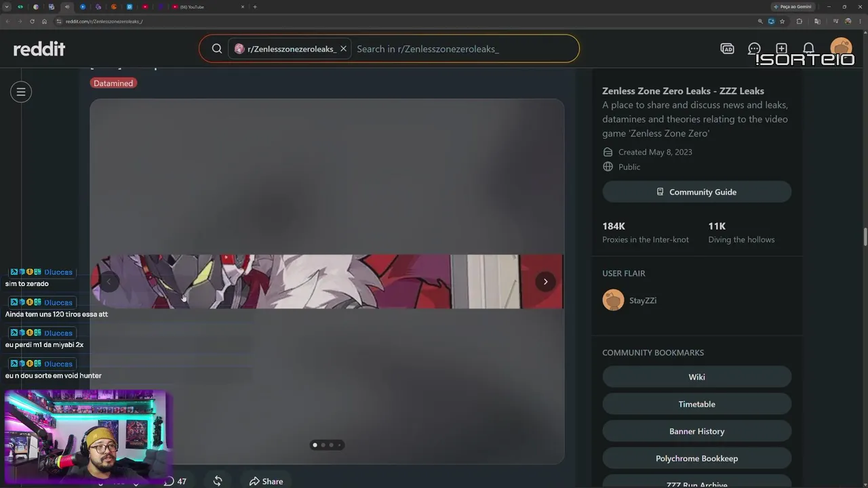Open the Banner History bookmark

click(x=696, y=431)
